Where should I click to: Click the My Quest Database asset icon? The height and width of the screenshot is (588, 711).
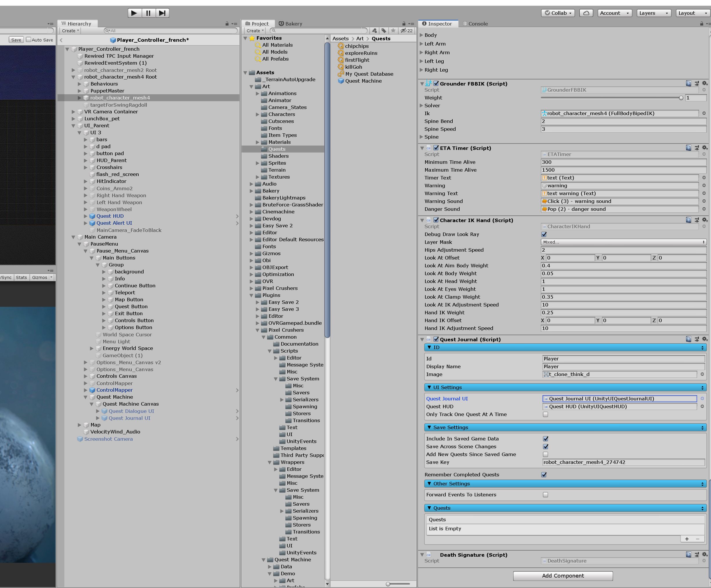click(342, 72)
